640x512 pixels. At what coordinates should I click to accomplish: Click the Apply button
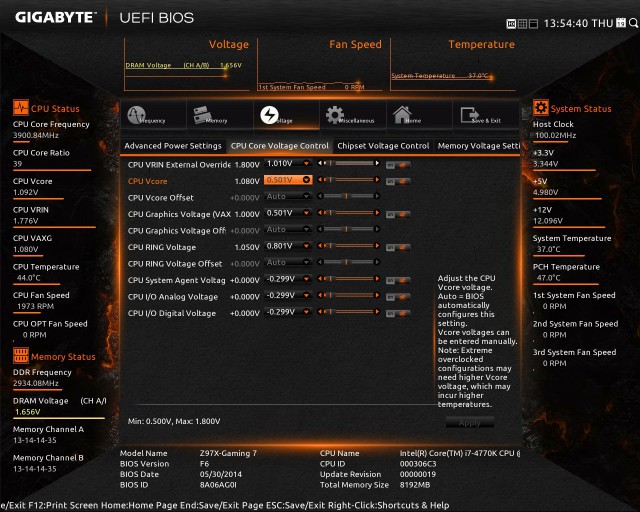pos(470,423)
